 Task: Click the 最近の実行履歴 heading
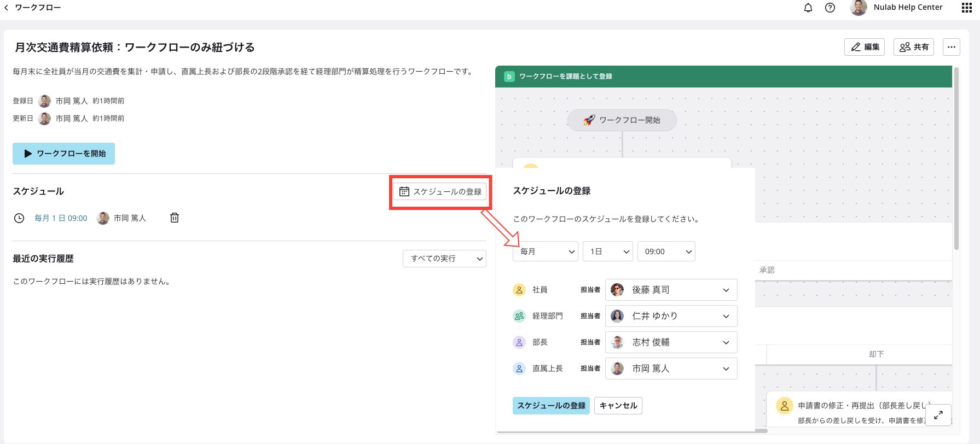(x=43, y=259)
